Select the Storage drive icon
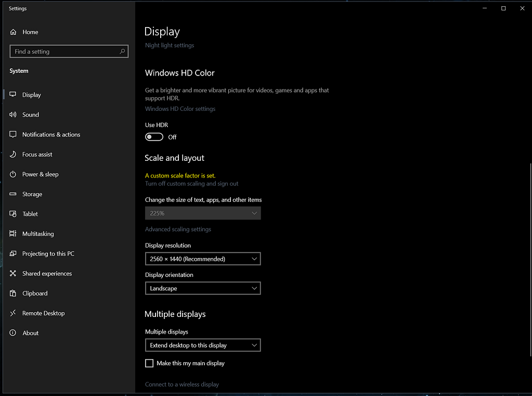Viewport: 532px width, 396px height. [x=13, y=194]
